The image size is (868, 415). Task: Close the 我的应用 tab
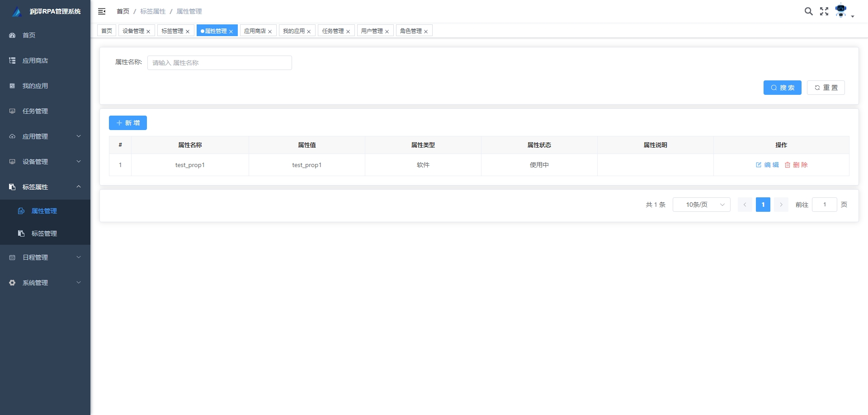[309, 32]
